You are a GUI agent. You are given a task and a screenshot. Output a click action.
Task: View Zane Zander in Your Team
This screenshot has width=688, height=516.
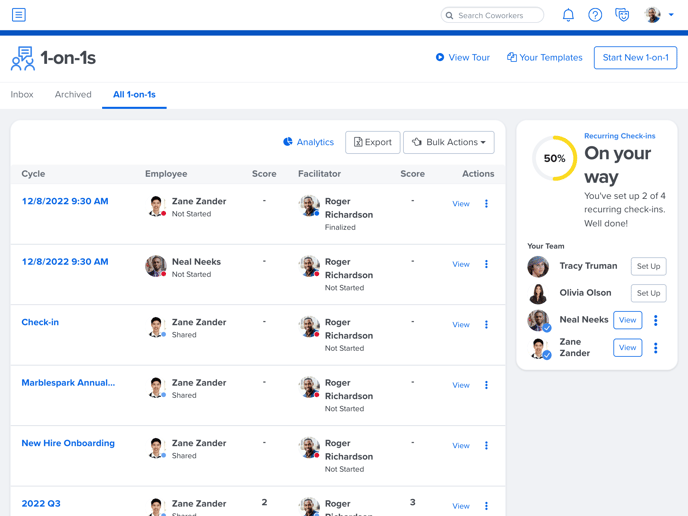click(627, 348)
